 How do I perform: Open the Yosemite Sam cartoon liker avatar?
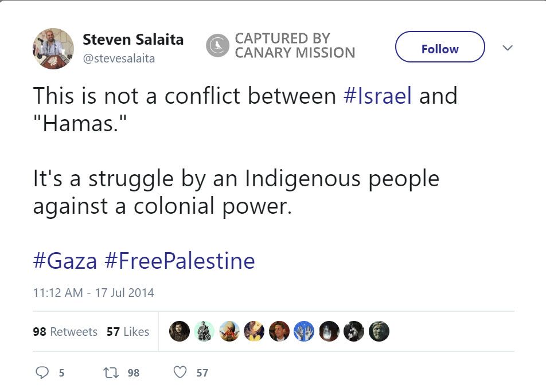[x=229, y=331]
